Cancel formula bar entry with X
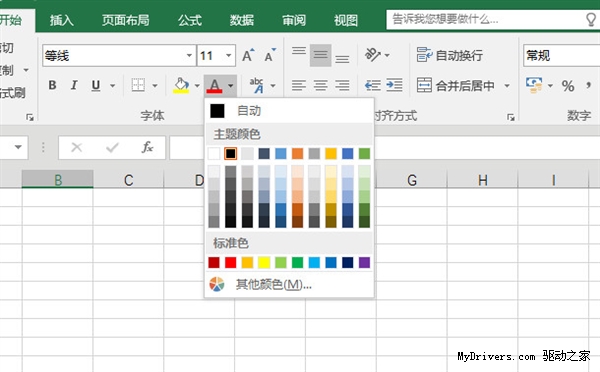600x372 pixels. pos(77,147)
